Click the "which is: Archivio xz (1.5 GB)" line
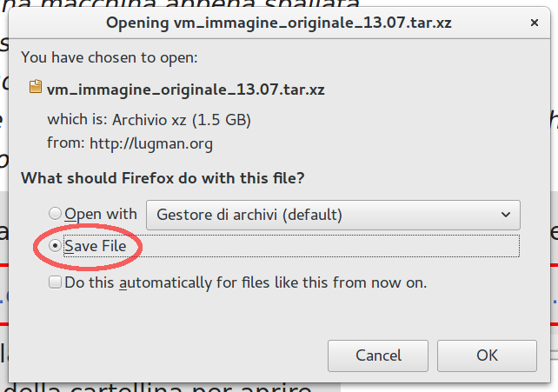This screenshot has height=392, width=558. click(x=149, y=119)
